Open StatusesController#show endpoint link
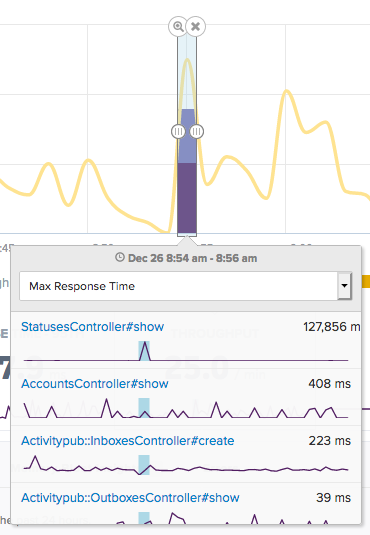Screen dimensions: 370x535 pyautogui.click(x=92, y=327)
